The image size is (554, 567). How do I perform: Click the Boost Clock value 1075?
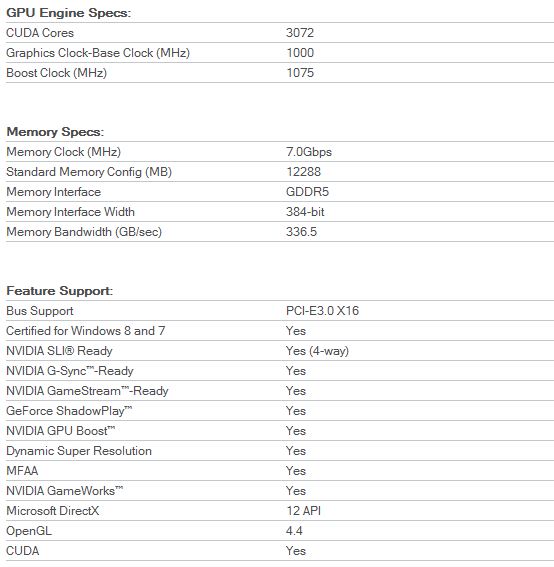pos(300,73)
